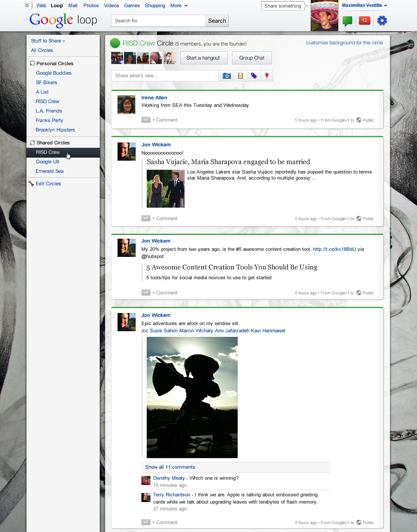This screenshot has height=532, width=417.
Task: Go to Photos in top navigation
Action: tap(91, 5)
